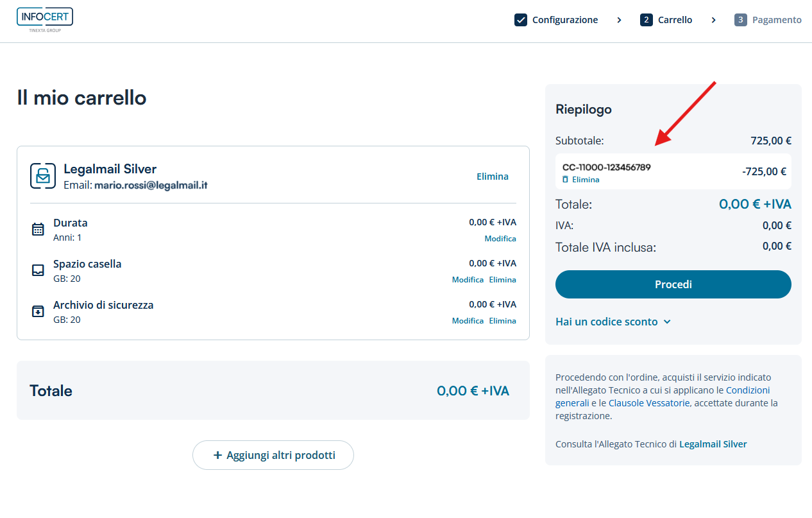Click the InfoCert logo
Viewport: 812px width, 518px height.
click(45, 19)
